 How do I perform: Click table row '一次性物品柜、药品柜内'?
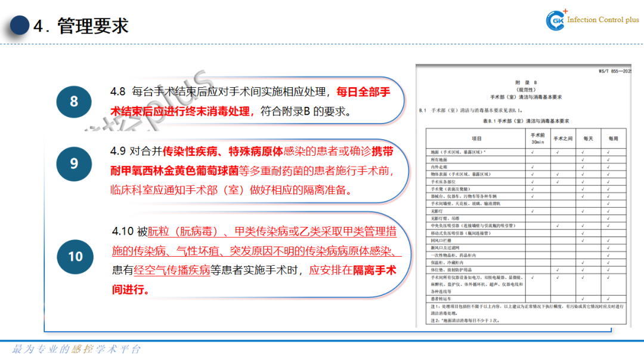(526, 256)
